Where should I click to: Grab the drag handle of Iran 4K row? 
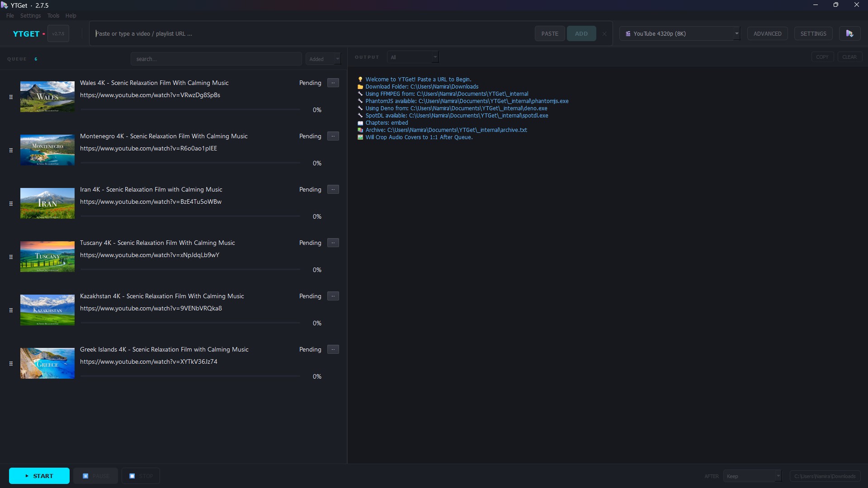coord(11,203)
